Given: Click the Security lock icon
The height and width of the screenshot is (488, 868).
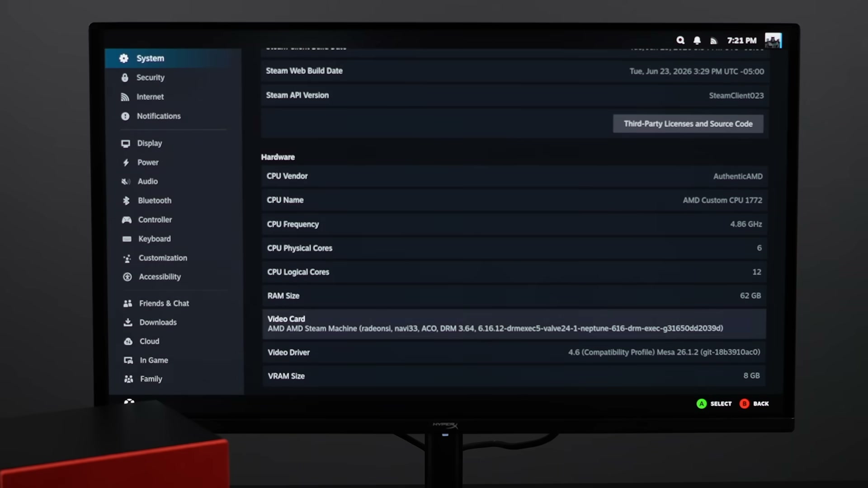Looking at the screenshot, I should 125,78.
